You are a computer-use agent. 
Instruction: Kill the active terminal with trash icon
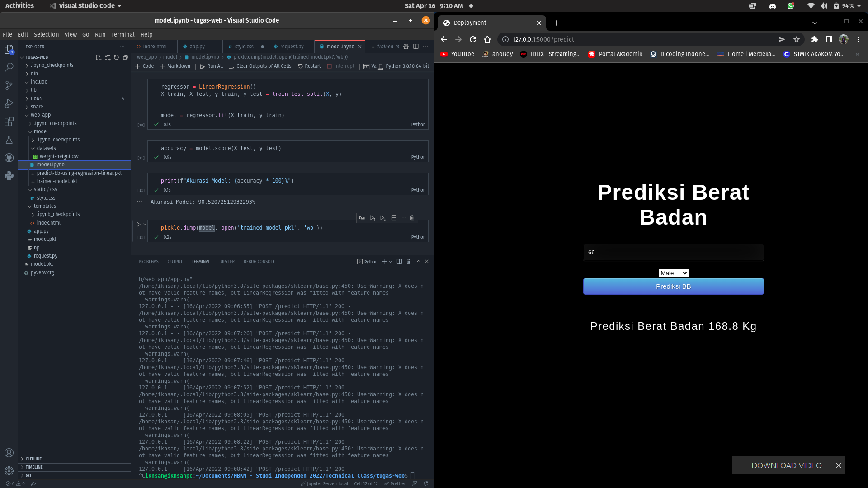[x=409, y=261]
